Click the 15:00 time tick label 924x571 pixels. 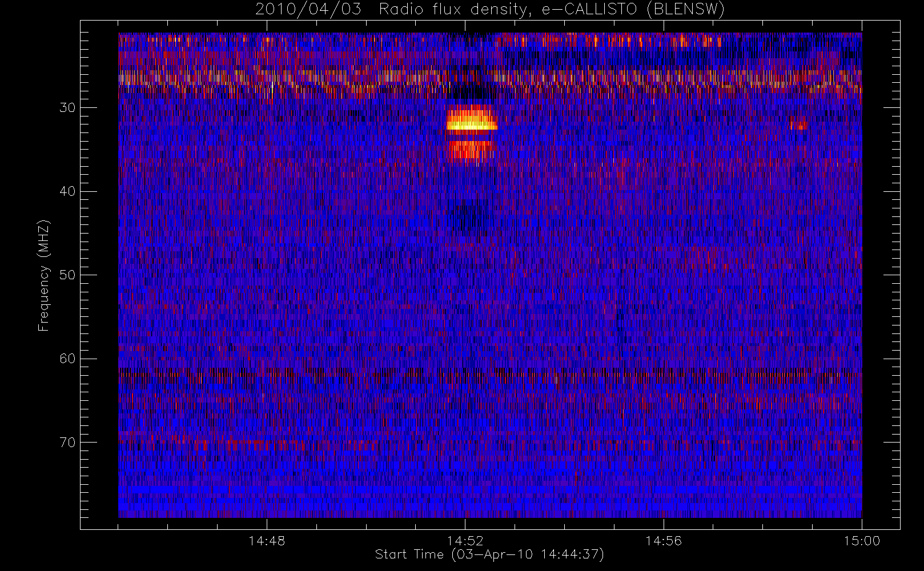coord(862,541)
